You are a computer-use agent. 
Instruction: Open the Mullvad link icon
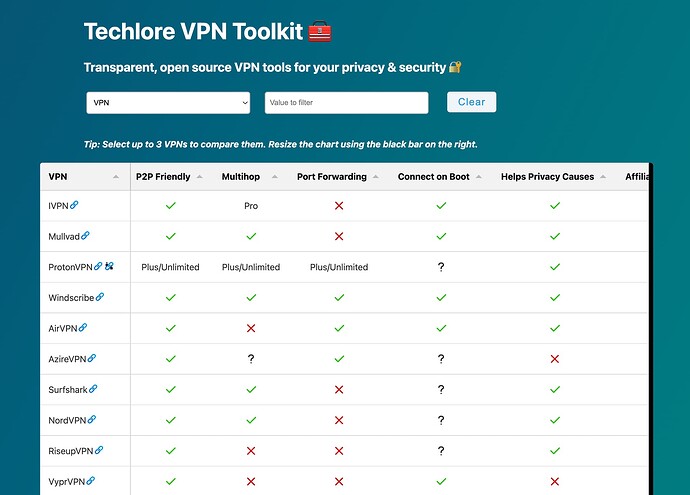[86, 237]
